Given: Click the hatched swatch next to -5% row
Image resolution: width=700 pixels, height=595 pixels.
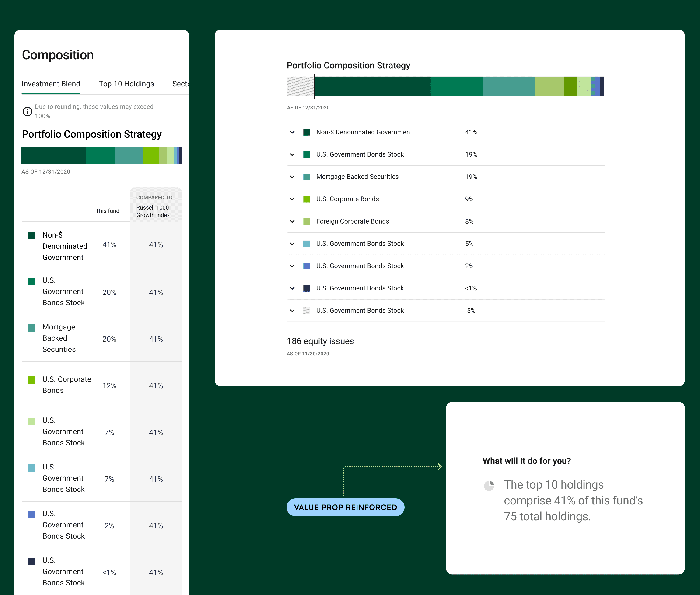Looking at the screenshot, I should coord(306,310).
